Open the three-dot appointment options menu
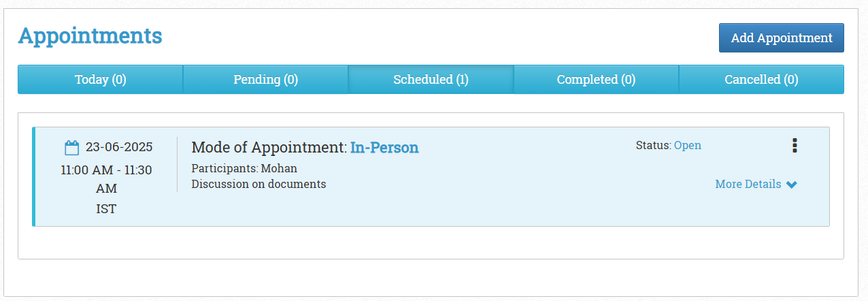The width and height of the screenshot is (868, 301). tap(795, 146)
